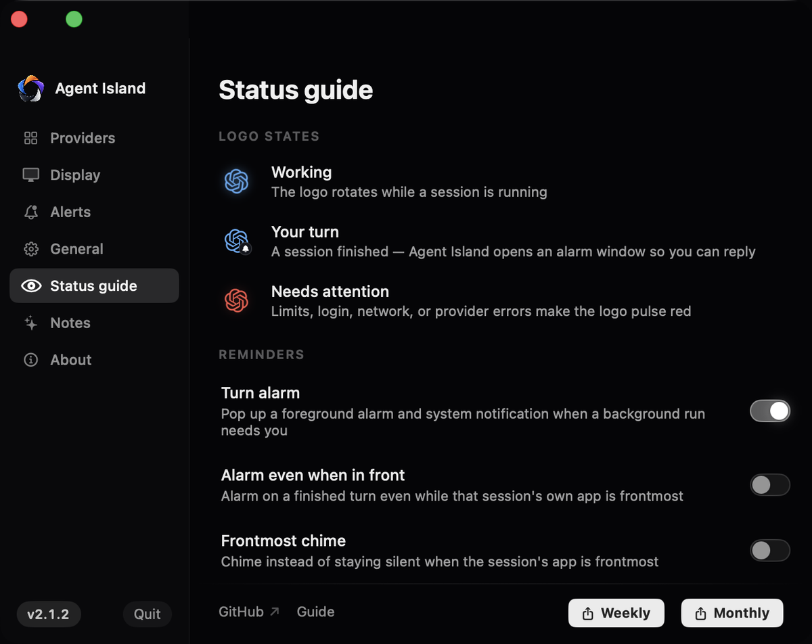Click the description starting "Alarm on a finished turn"
Viewport: 812px width, 644px height.
pyautogui.click(x=453, y=497)
